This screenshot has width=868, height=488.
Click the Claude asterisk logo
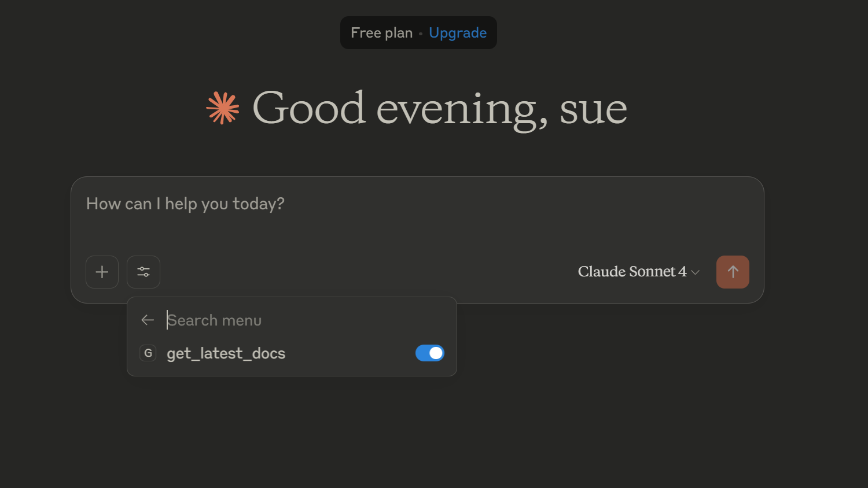click(224, 108)
